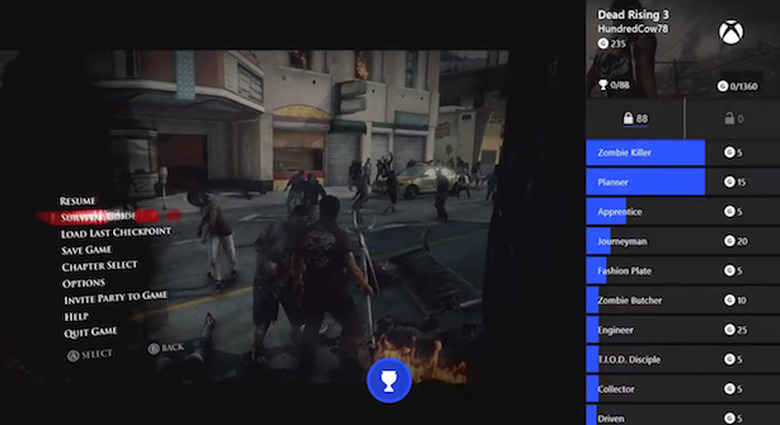Select the locked achievements tab showing 88
Viewport: 780px width, 425px height.
tap(635, 119)
